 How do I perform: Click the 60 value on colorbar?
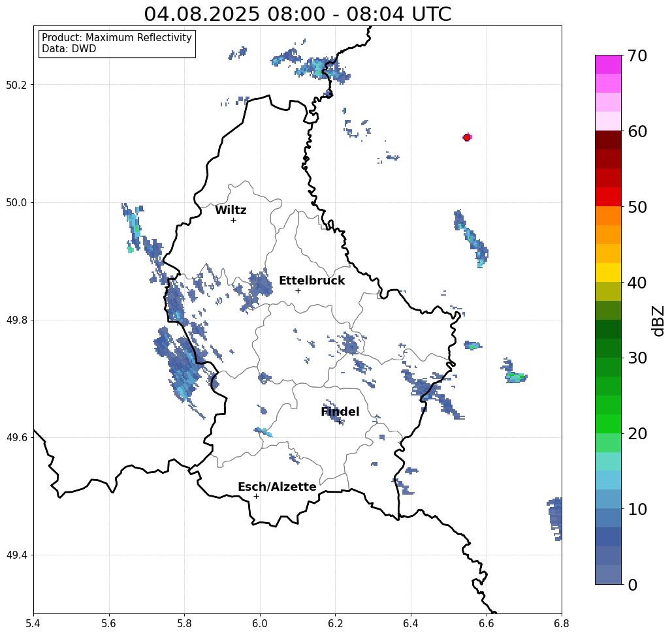(x=637, y=131)
